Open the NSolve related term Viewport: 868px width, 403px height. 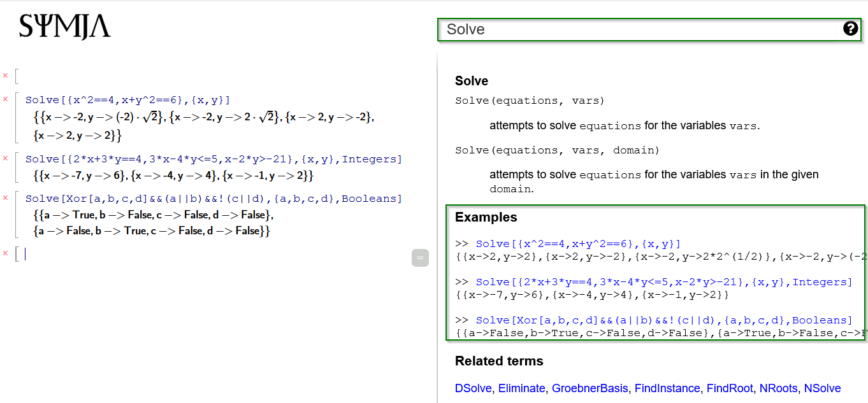click(822, 388)
